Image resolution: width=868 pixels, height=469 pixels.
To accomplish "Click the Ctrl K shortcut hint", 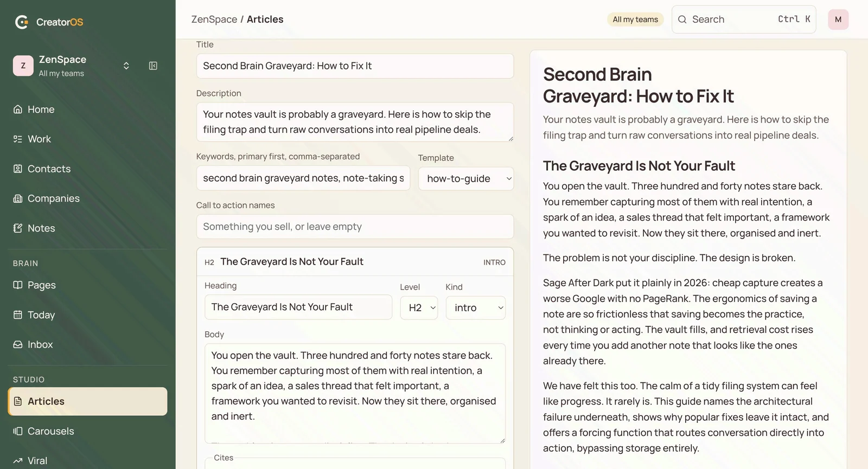I will pyautogui.click(x=794, y=20).
